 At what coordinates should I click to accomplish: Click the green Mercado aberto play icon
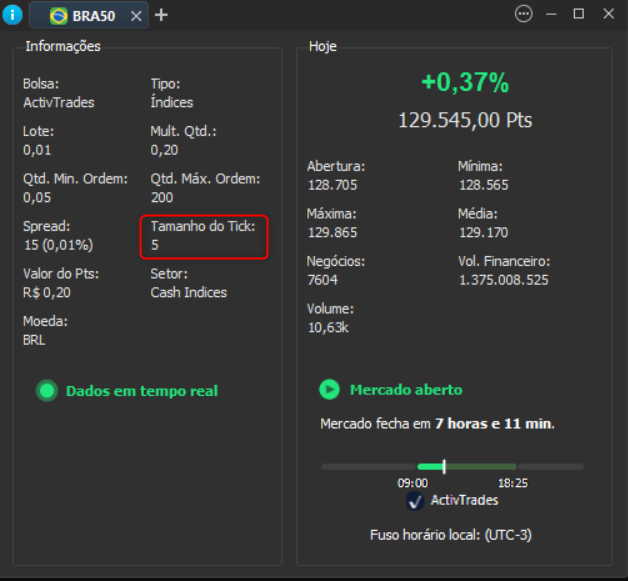(x=329, y=390)
